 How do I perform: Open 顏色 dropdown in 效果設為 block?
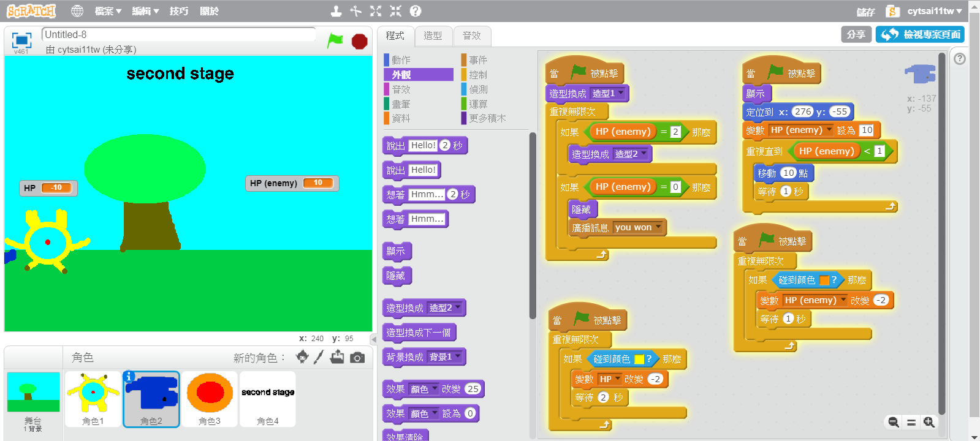424,413
